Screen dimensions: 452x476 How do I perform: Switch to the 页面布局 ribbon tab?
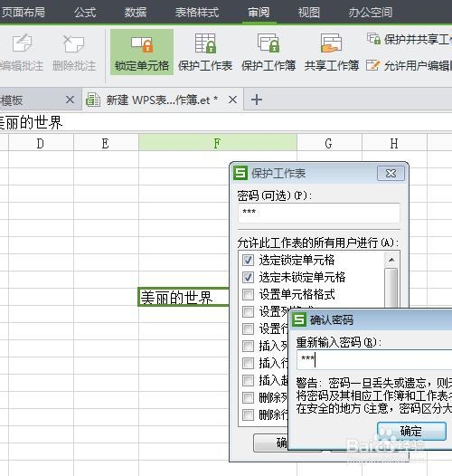click(24, 13)
